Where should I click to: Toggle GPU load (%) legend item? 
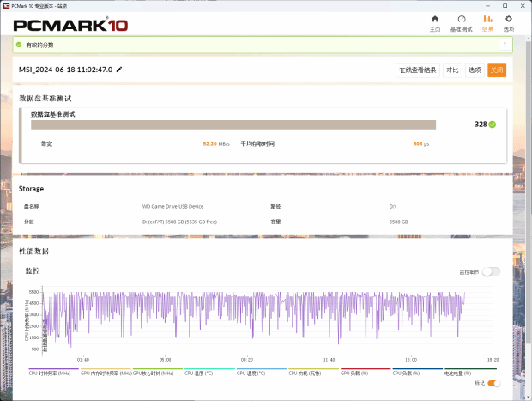tap(366, 371)
